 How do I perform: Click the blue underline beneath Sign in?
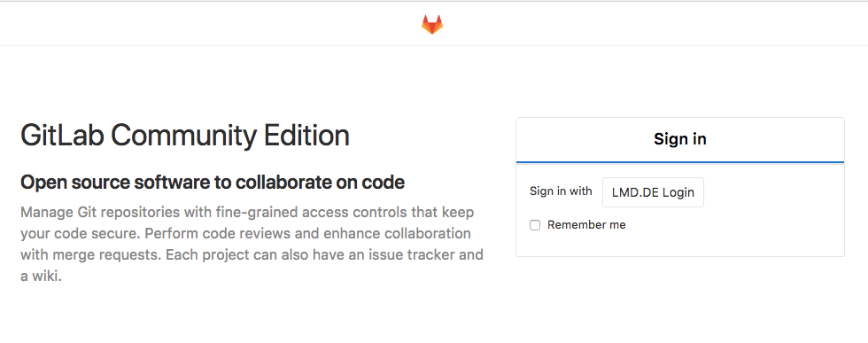pyautogui.click(x=680, y=162)
